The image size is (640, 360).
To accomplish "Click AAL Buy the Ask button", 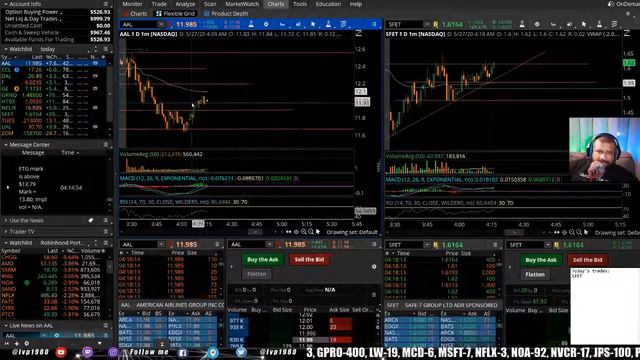I will pyautogui.click(x=262, y=260).
